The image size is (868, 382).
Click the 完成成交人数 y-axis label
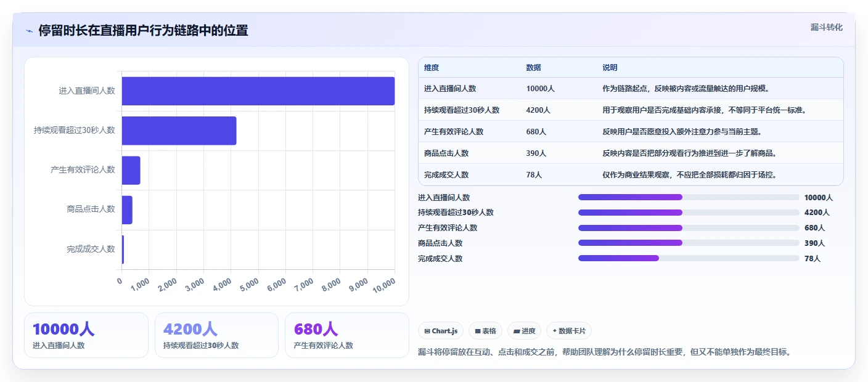point(91,250)
